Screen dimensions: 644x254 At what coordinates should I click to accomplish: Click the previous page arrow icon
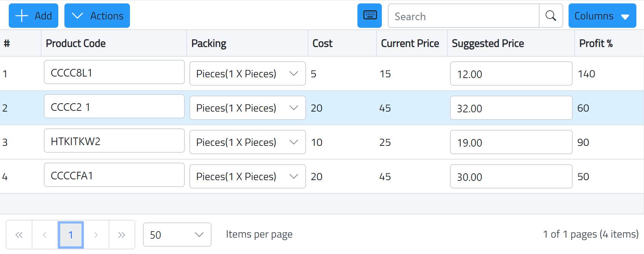(x=45, y=235)
